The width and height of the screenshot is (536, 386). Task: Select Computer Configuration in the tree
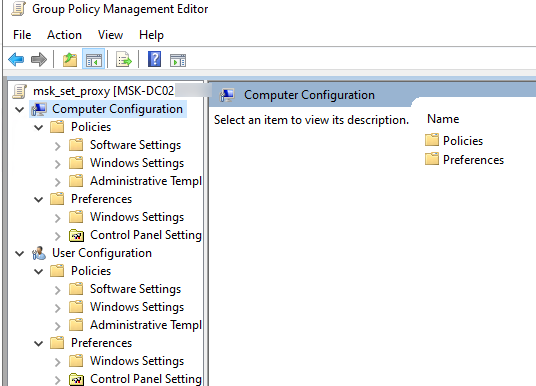[117, 109]
